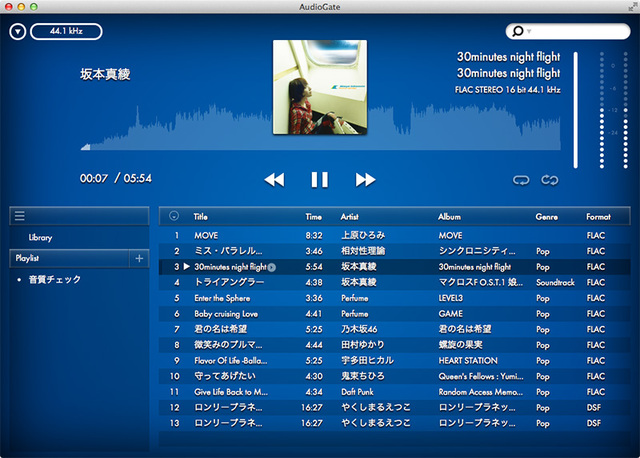Click artist 鬼束ちひろ

tap(363, 376)
